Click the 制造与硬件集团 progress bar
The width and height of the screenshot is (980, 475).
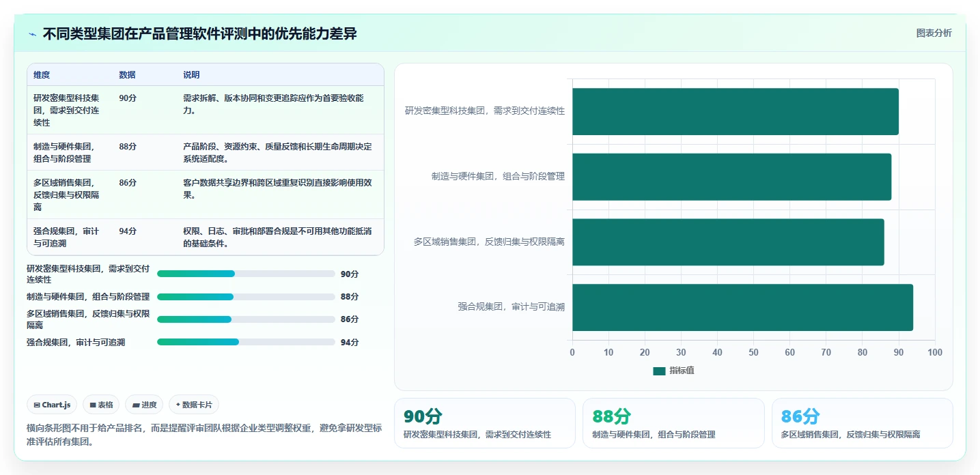(x=246, y=297)
